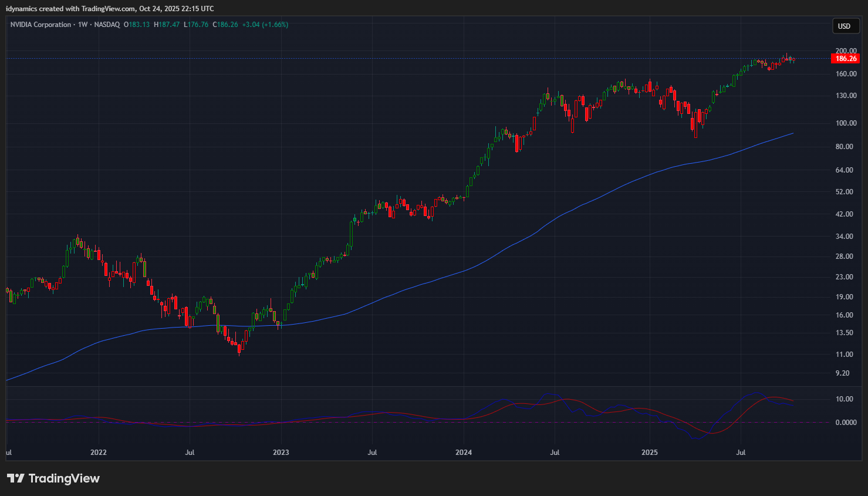Click the NASDAQ exchange label
Screen dimensions: 868x496
107,25
